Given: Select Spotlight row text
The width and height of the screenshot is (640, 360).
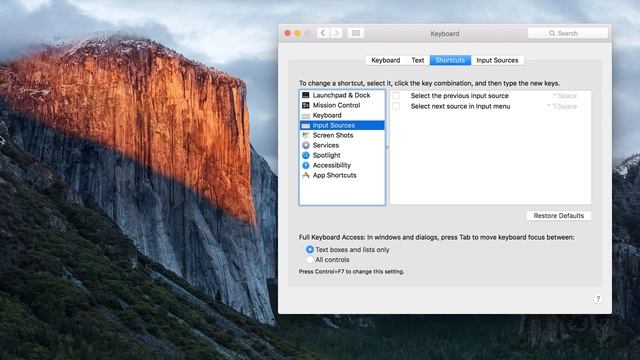Looking at the screenshot, I should point(327,155).
